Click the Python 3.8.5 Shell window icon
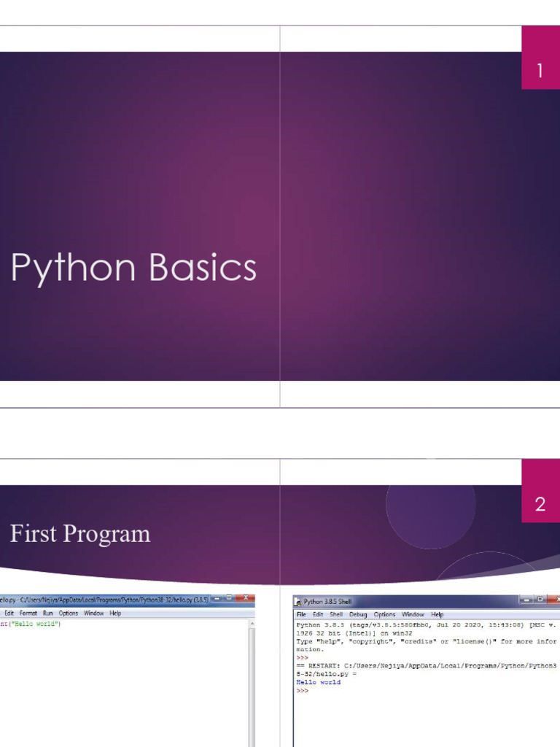Viewport: 560px width, 747px height. pyautogui.click(x=298, y=602)
